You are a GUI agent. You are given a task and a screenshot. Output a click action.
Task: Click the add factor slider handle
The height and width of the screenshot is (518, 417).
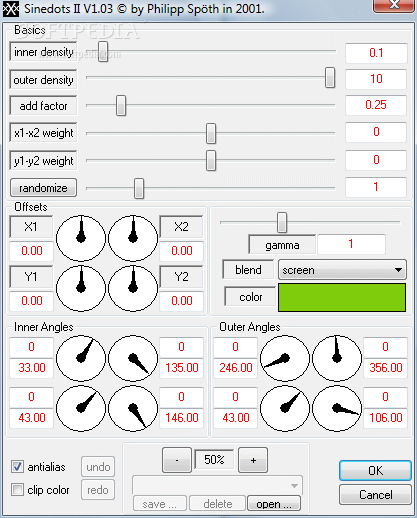pos(121,105)
